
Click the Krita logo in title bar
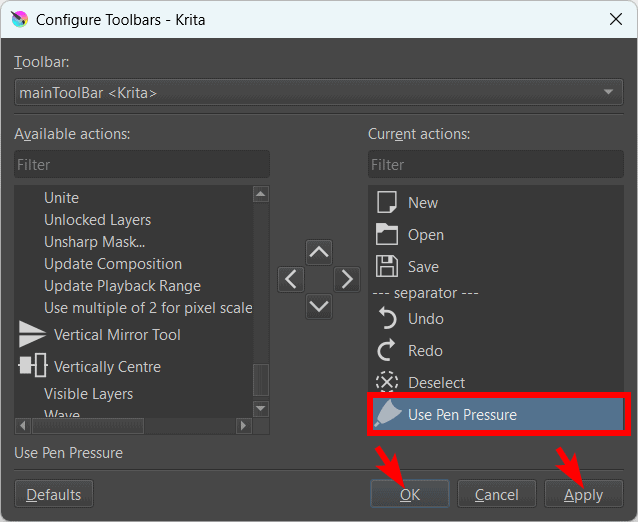click(x=20, y=19)
